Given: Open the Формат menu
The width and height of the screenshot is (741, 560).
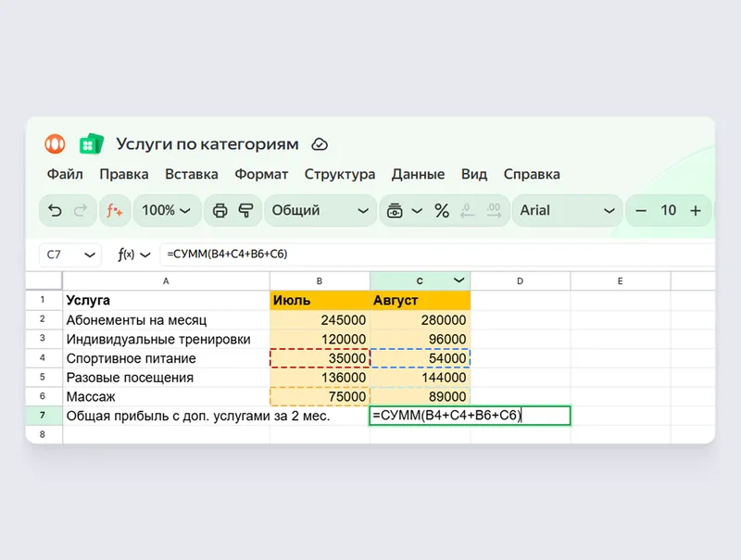Looking at the screenshot, I should coord(261,174).
